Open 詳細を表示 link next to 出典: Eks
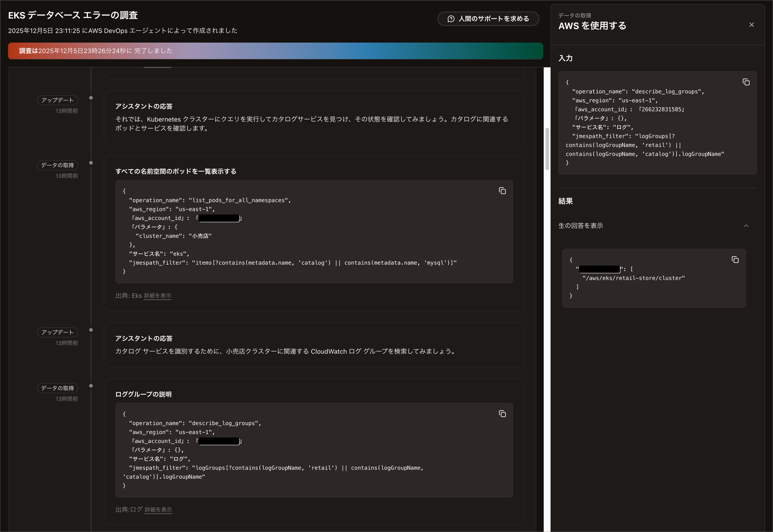Screen dimensions: 773x532 [157, 296]
